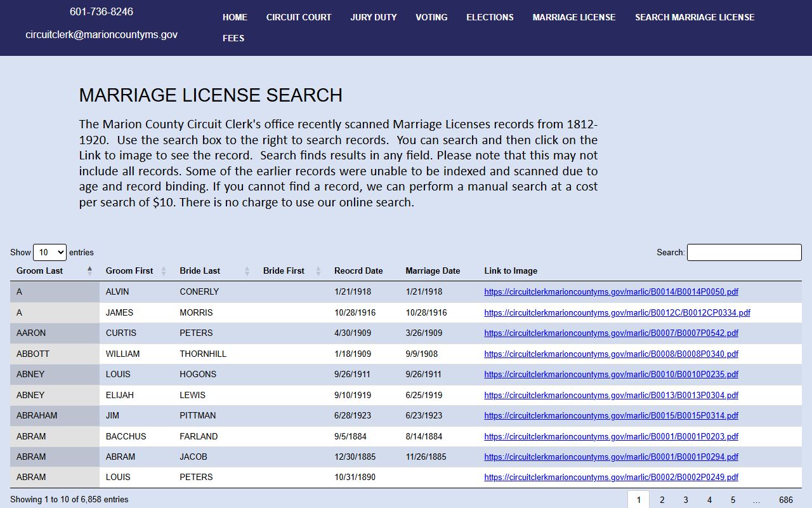812x508 pixels.
Task: Jump to last results page 686
Action: (786, 500)
